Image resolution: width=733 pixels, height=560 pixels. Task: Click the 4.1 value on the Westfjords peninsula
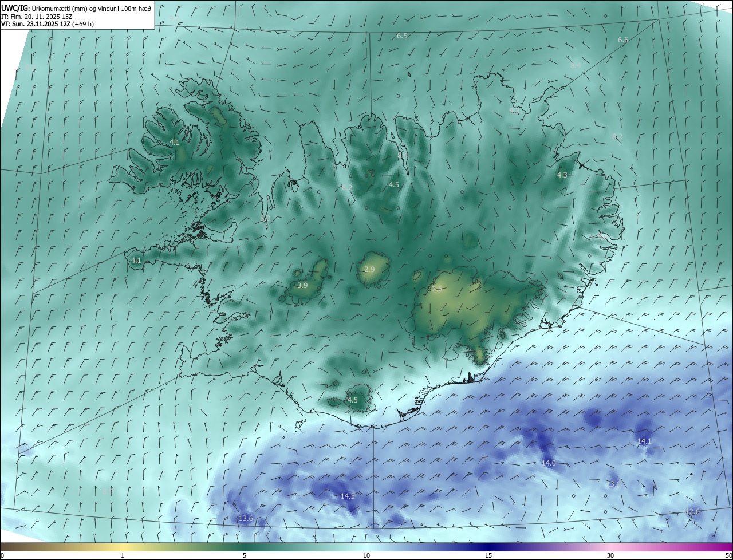click(x=175, y=143)
